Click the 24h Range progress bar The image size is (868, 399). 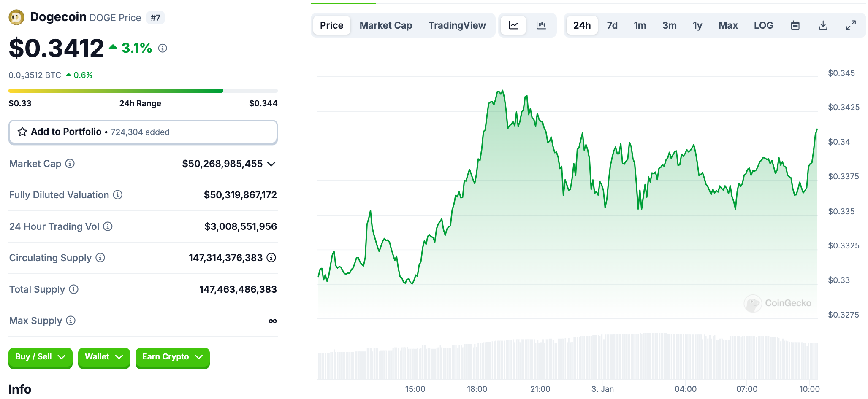pyautogui.click(x=143, y=91)
